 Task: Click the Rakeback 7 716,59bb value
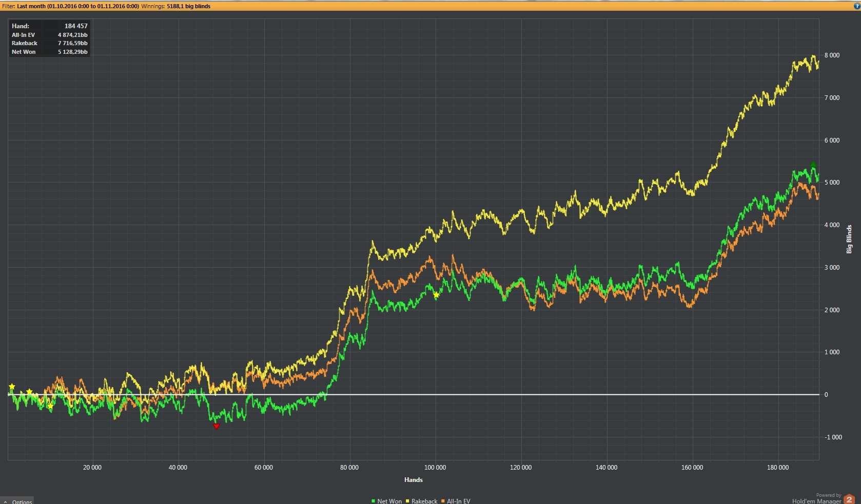[72, 43]
